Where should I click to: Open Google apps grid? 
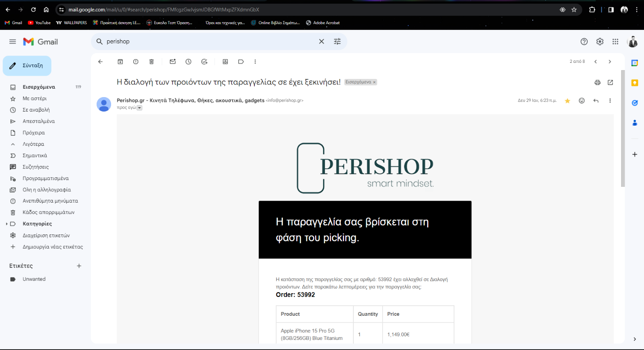[x=615, y=41]
